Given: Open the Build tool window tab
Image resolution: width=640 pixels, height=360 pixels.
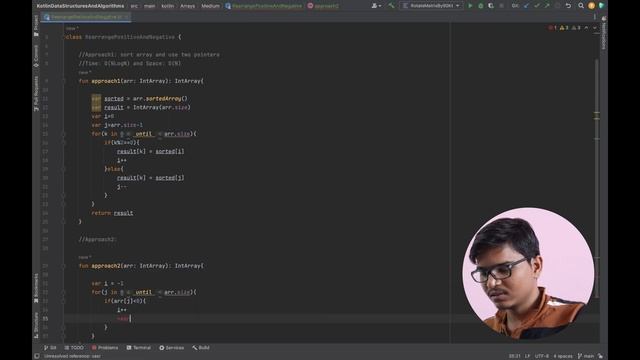Looking at the screenshot, I should (x=201, y=348).
